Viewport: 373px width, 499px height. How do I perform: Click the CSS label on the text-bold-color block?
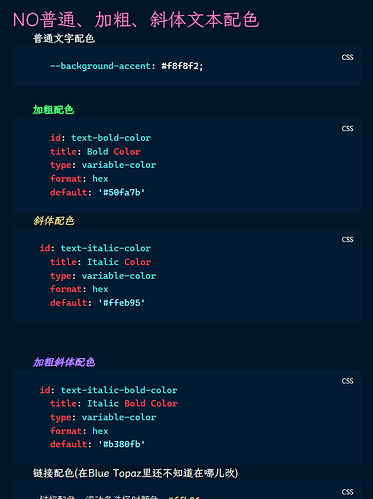[347, 129]
